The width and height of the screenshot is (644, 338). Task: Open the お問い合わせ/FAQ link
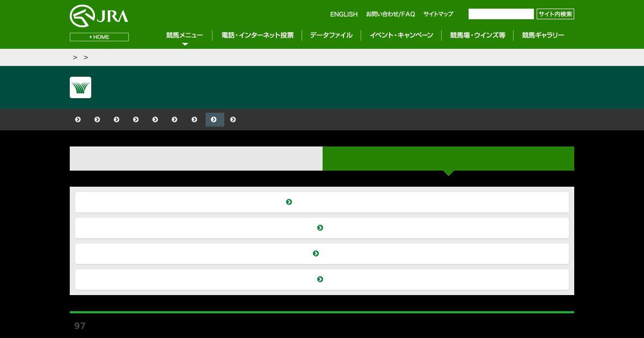(391, 14)
